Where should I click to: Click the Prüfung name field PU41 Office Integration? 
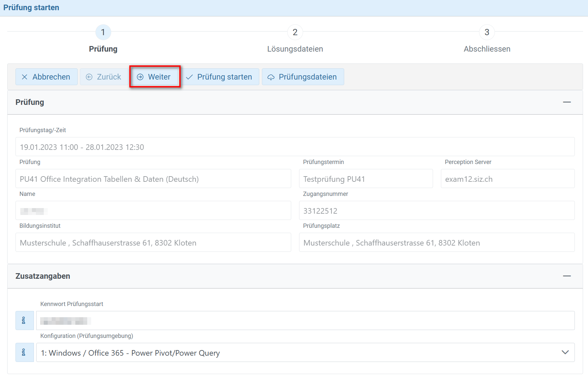[153, 178]
